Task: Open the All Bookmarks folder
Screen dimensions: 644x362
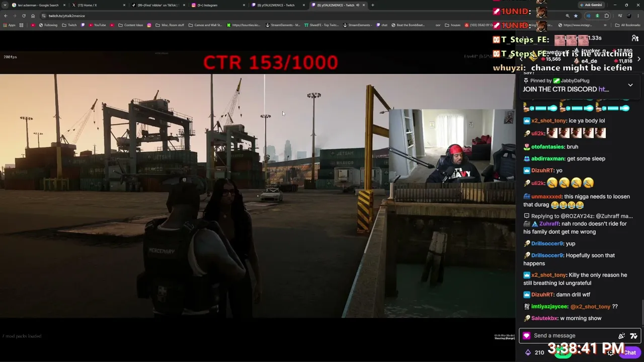Action: (x=628, y=25)
